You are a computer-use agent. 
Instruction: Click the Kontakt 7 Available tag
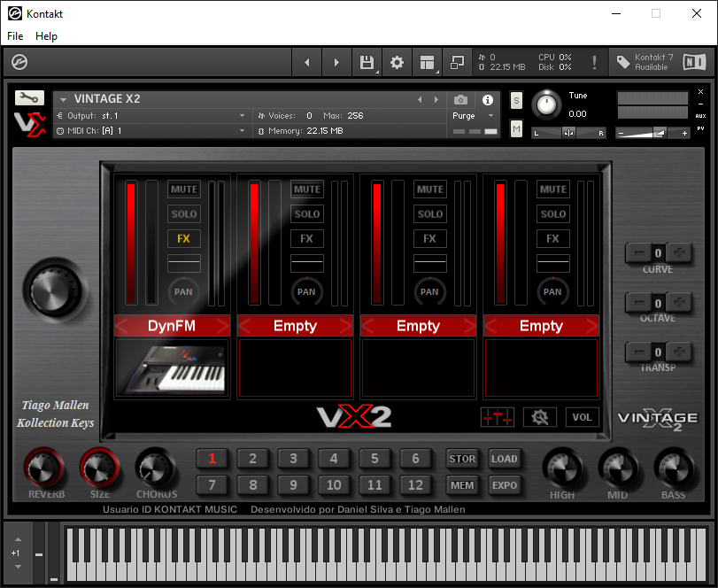click(x=645, y=62)
